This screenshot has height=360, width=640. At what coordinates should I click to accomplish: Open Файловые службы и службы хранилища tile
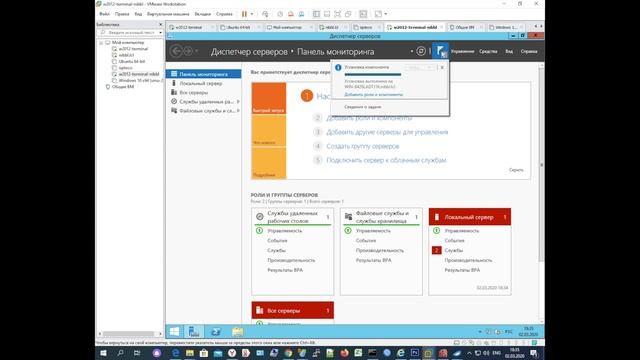[381, 217]
